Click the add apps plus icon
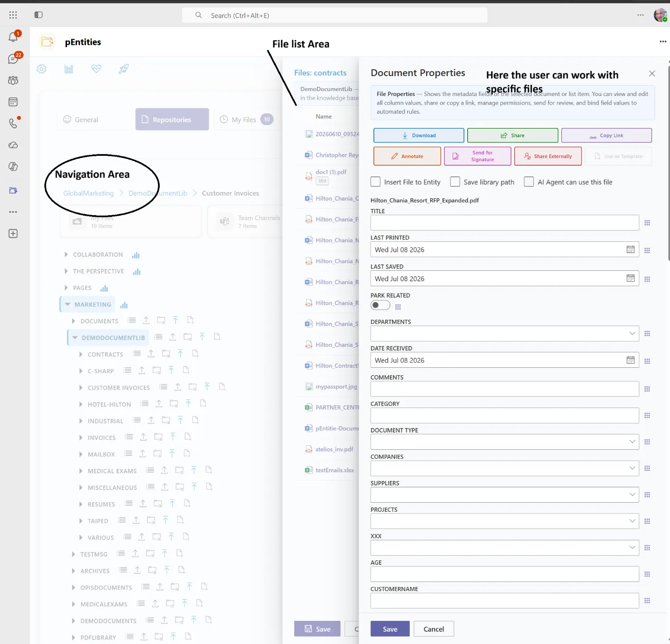The image size is (670, 644). [x=13, y=234]
